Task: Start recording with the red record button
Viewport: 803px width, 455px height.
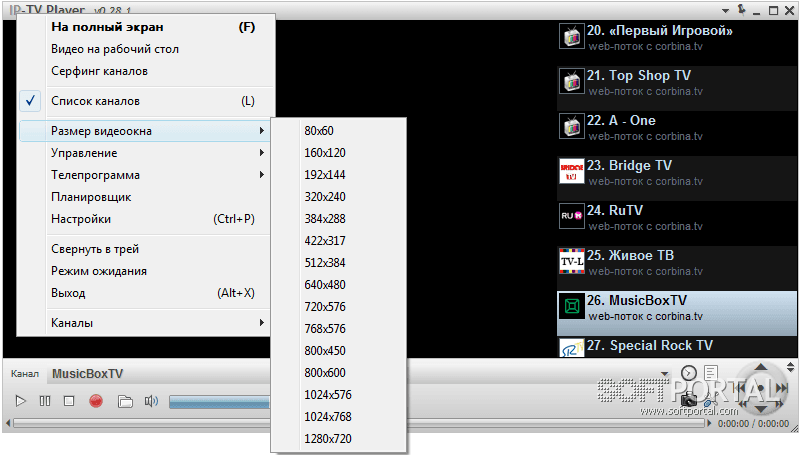Action: [x=96, y=401]
